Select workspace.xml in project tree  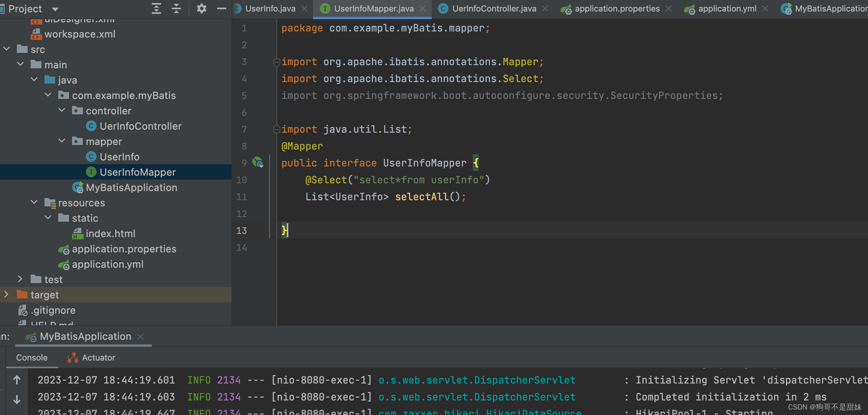tap(80, 34)
